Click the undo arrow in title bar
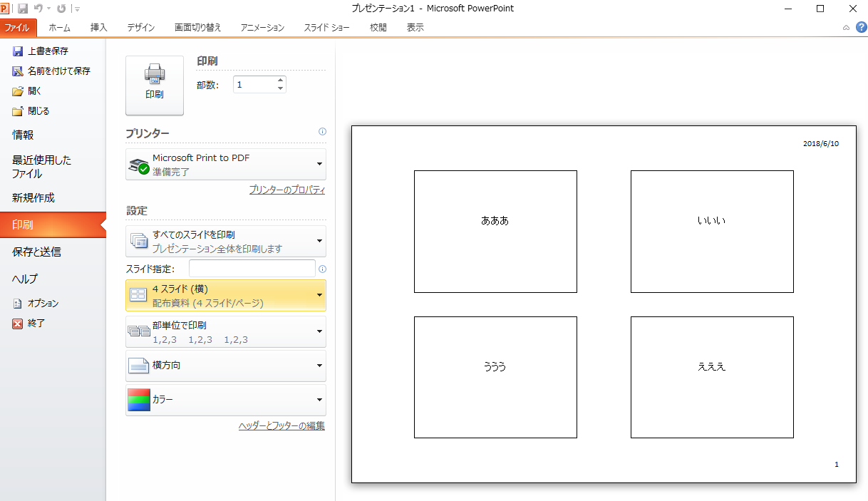Image resolution: width=868 pixels, height=501 pixels. click(38, 9)
